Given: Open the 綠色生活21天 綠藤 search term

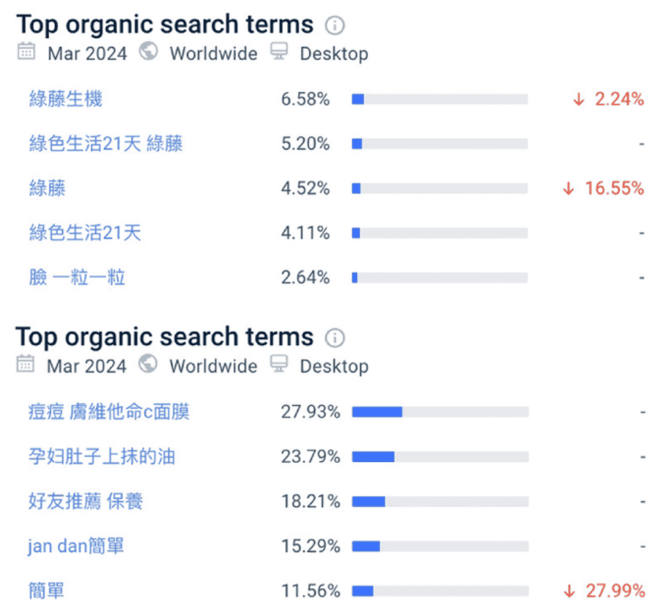Looking at the screenshot, I should tap(106, 144).
